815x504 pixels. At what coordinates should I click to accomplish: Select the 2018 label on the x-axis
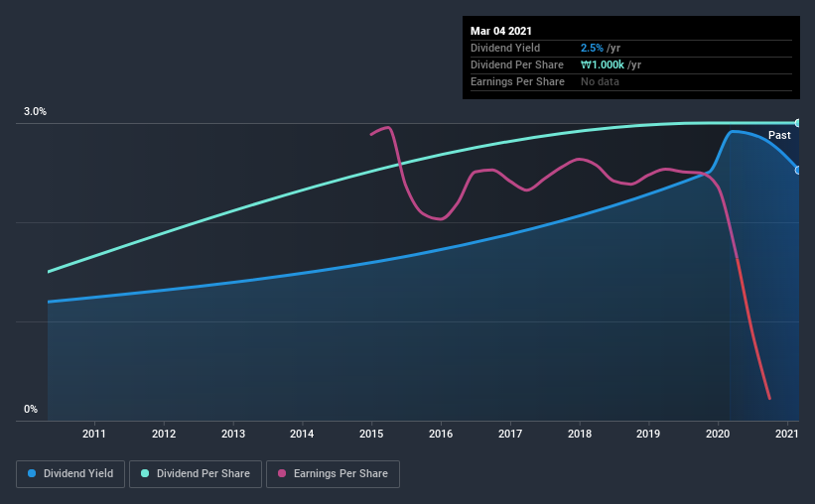(580, 434)
